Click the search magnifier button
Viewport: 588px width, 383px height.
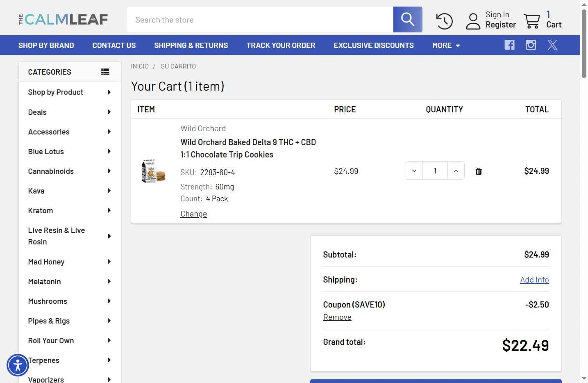pyautogui.click(x=408, y=19)
